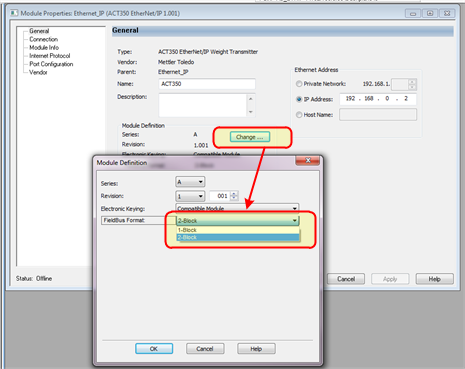Select General in the properties tree
465x369 pixels.
pyautogui.click(x=39, y=31)
